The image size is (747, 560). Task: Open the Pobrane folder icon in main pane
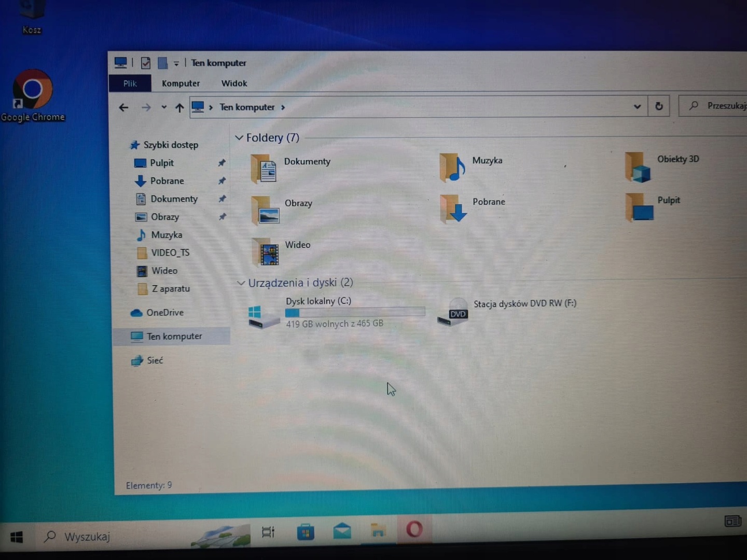coord(453,208)
